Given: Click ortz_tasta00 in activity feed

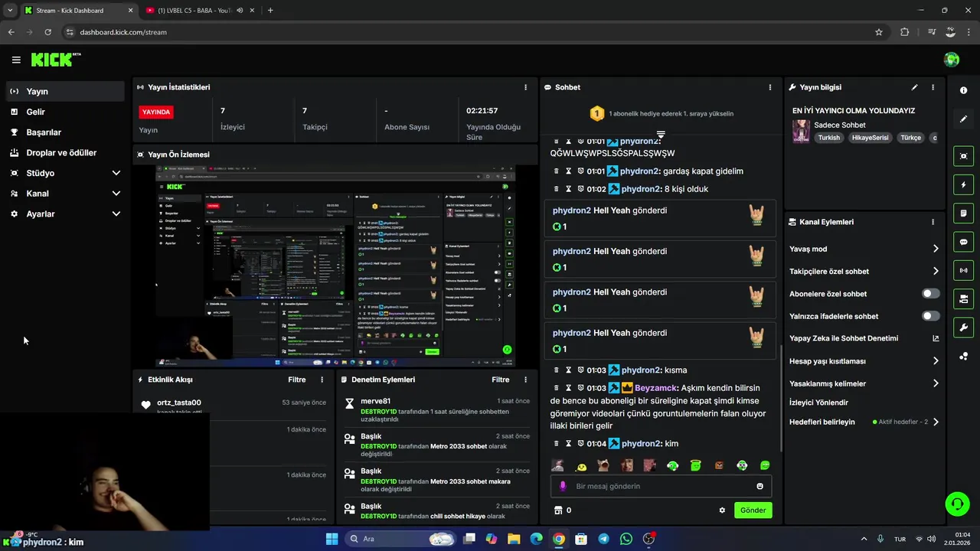Looking at the screenshot, I should pyautogui.click(x=179, y=403).
